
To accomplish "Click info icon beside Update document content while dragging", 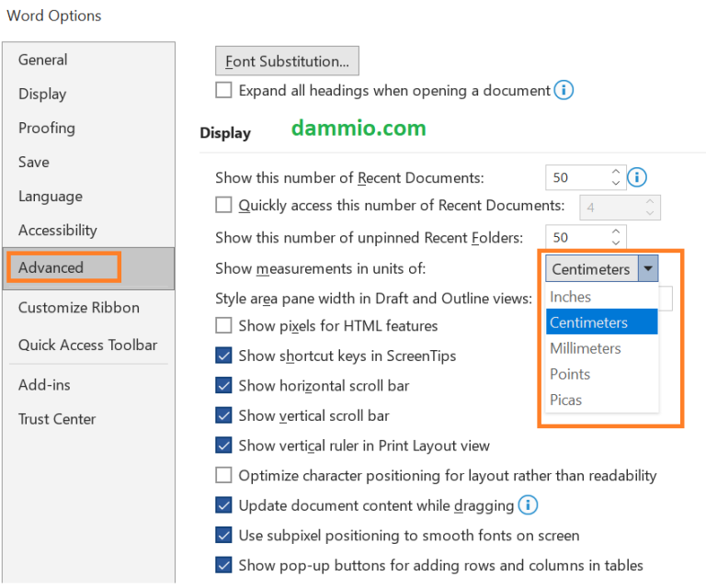I will (528, 505).
